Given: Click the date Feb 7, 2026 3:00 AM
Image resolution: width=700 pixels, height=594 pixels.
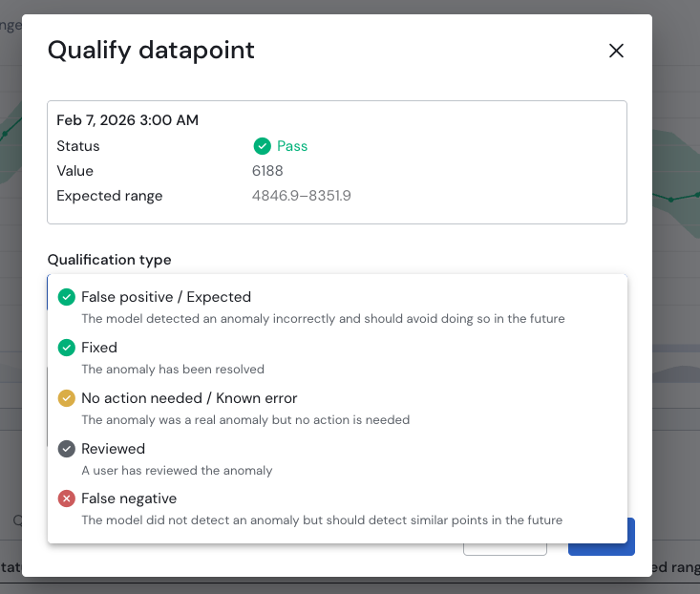Looking at the screenshot, I should tap(127, 120).
